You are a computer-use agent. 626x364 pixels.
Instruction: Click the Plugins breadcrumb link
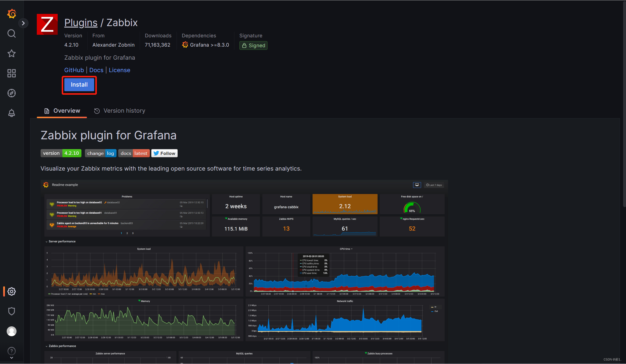[x=81, y=23]
